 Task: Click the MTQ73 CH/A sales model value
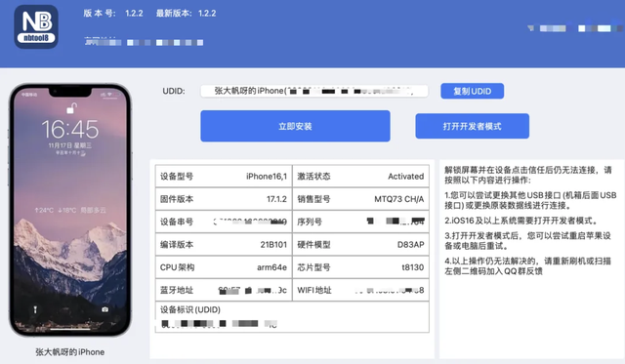399,199
